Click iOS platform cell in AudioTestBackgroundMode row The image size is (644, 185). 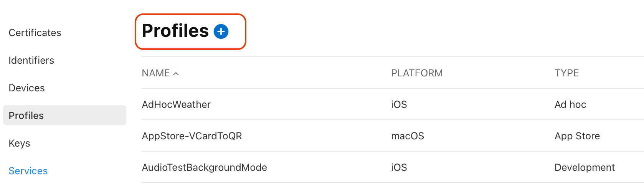pyautogui.click(x=399, y=167)
